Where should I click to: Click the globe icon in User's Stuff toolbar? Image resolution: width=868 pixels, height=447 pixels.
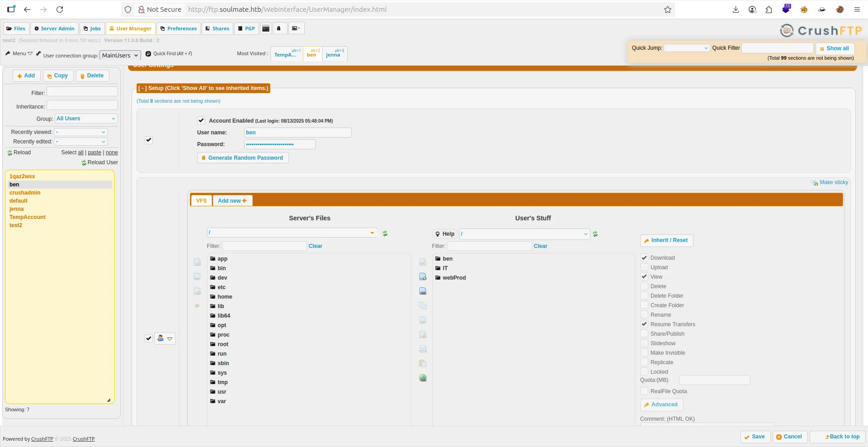pos(423,378)
